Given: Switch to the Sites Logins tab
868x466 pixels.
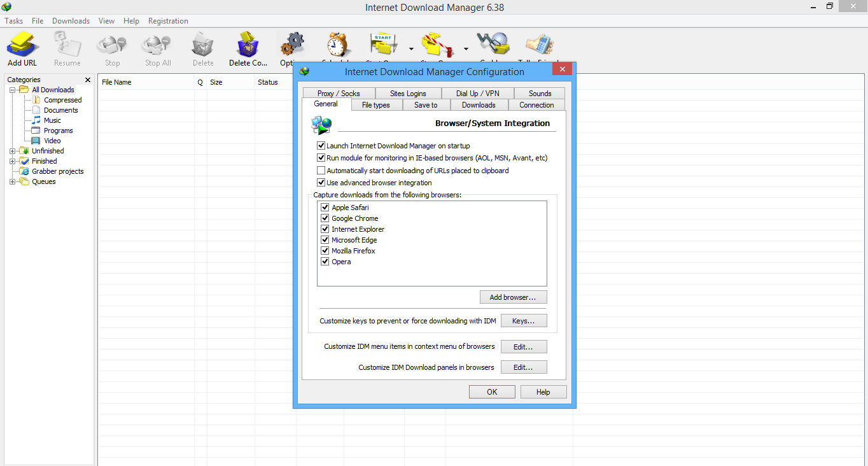Looking at the screenshot, I should [x=408, y=93].
